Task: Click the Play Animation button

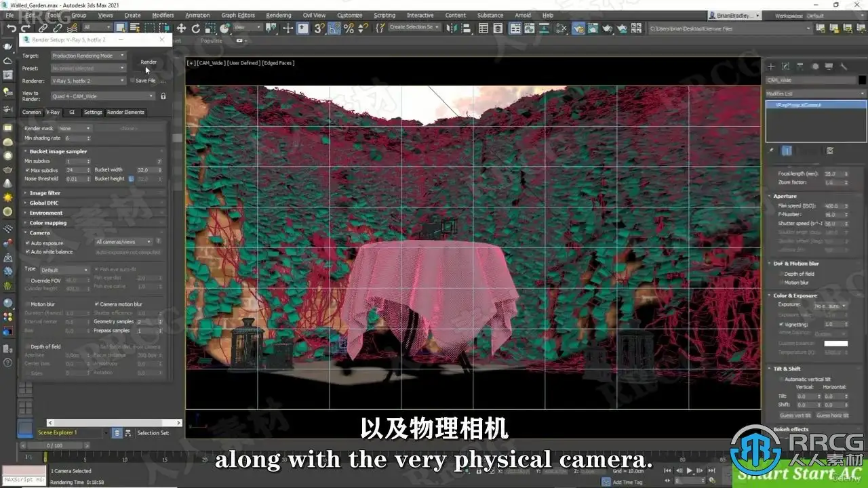Action: (690, 470)
